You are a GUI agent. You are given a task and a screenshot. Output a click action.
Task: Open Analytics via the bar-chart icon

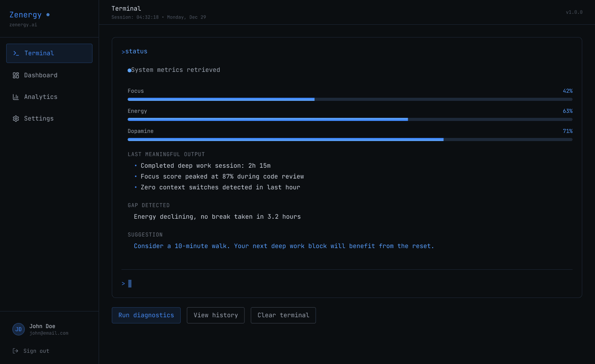click(16, 97)
